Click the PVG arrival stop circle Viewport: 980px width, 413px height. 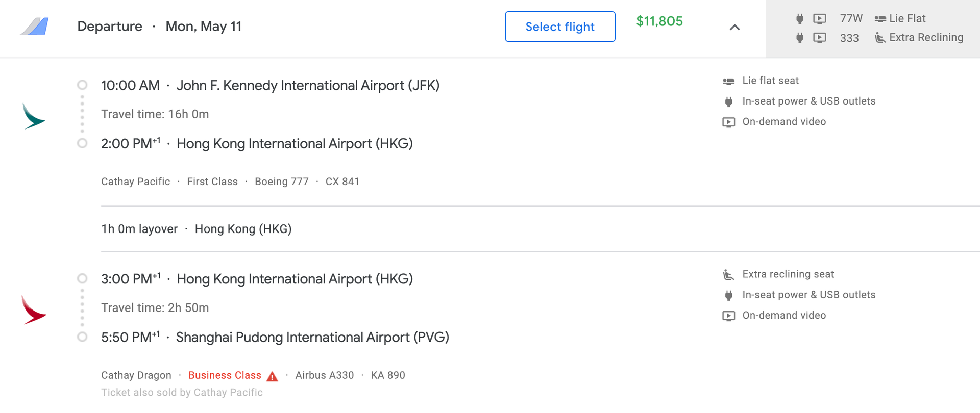tap(82, 337)
